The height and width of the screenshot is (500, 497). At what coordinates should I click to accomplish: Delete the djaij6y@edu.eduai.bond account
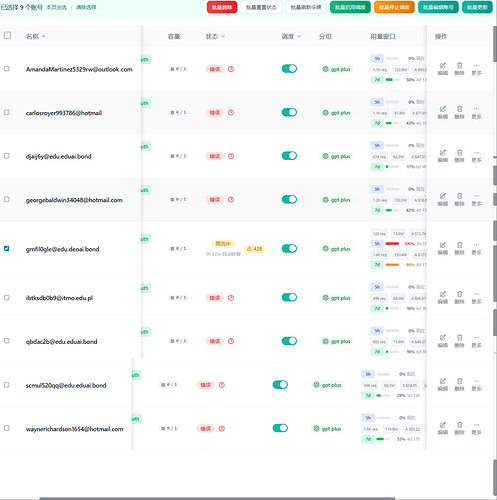(459, 156)
